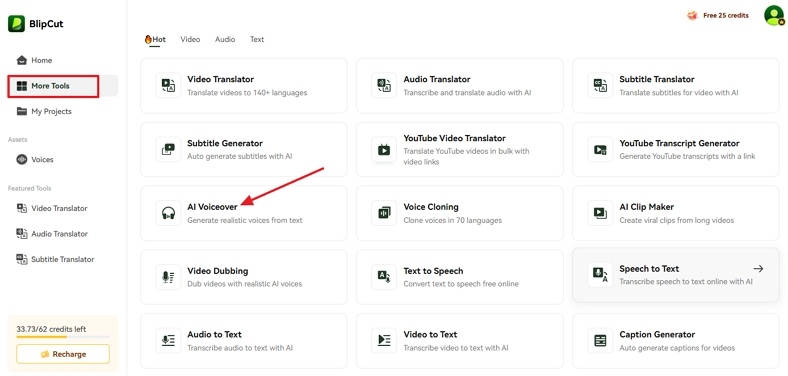Click the Audio Translator card icon
788x376 pixels.
coord(384,85)
